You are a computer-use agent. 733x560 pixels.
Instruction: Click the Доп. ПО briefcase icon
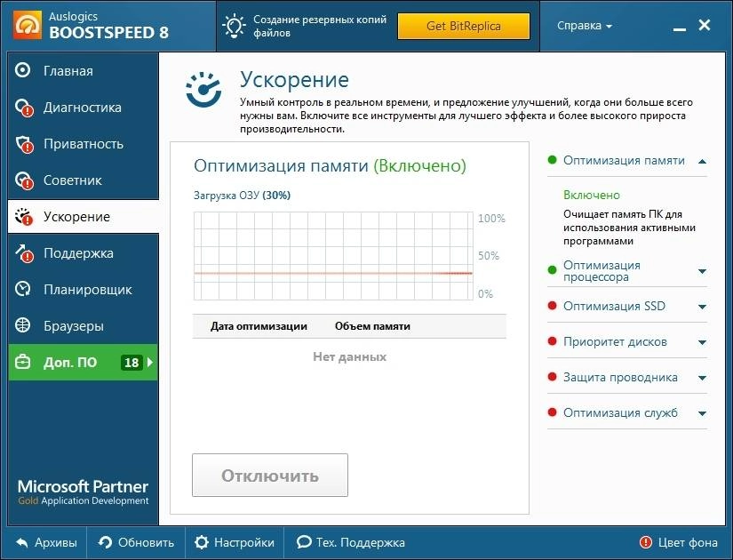tap(22, 362)
